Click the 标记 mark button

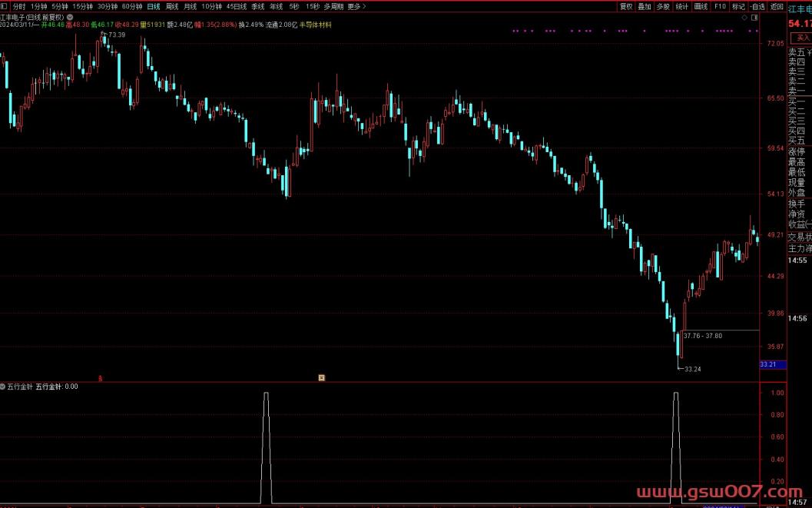click(738, 6)
